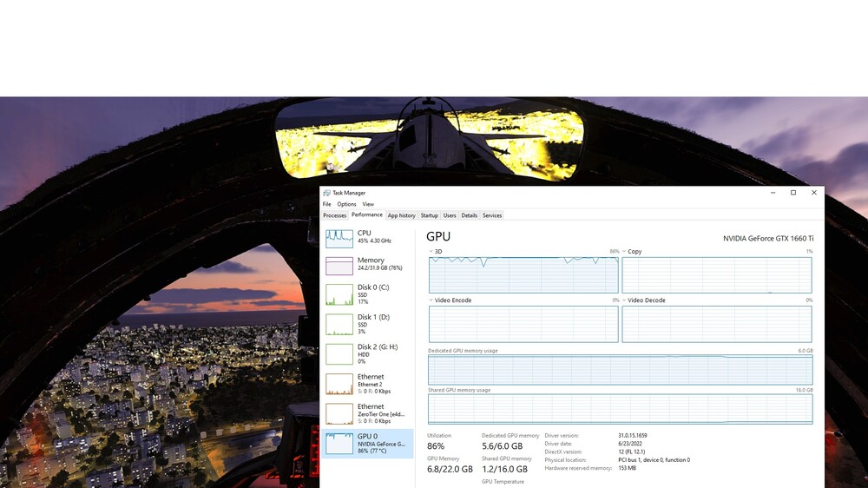
Task: Click the Video Encode graph
Action: point(523,324)
